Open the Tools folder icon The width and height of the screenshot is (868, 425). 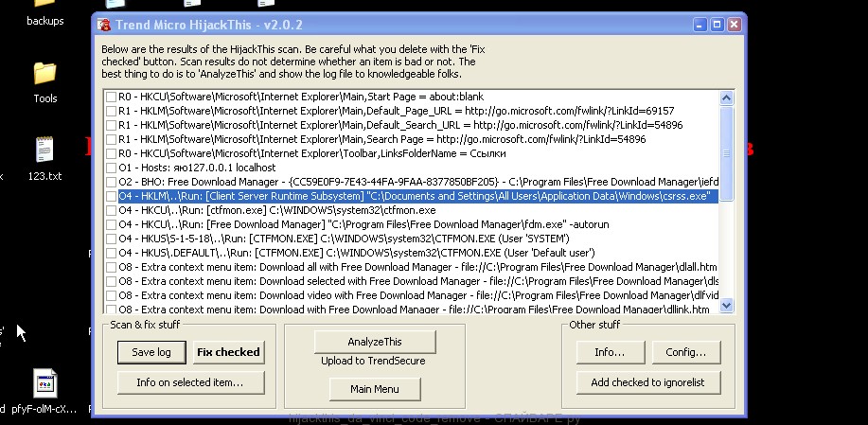click(44, 73)
